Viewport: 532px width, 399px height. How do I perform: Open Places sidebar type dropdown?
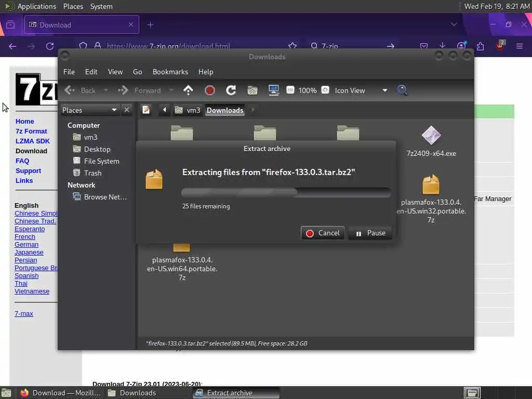tap(89, 110)
